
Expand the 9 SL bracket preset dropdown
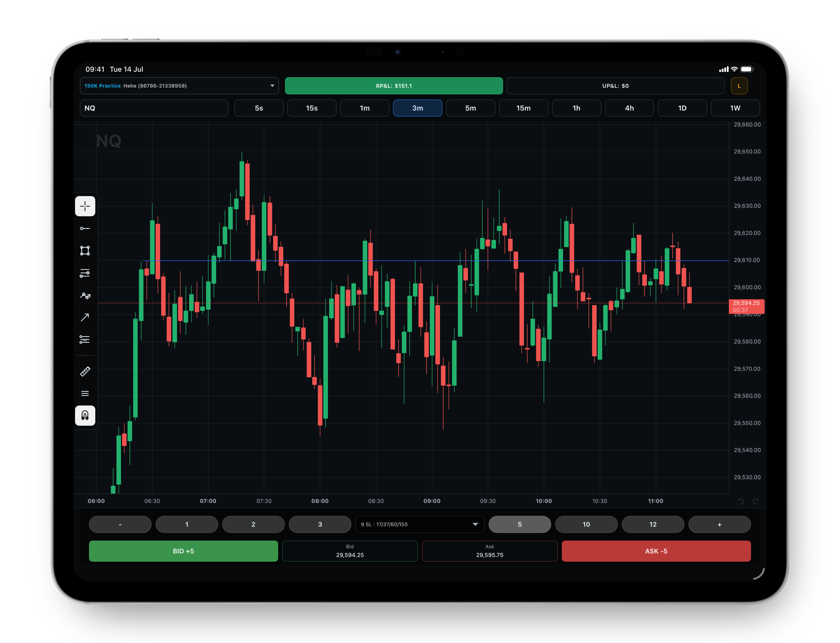[420, 524]
